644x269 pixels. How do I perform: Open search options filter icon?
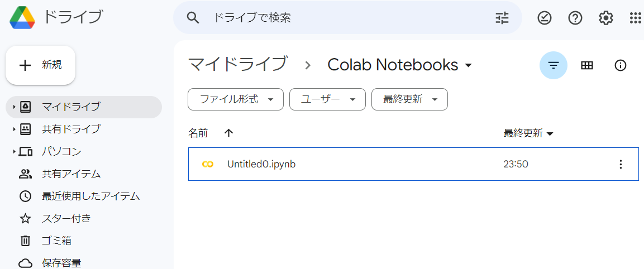[x=502, y=18]
